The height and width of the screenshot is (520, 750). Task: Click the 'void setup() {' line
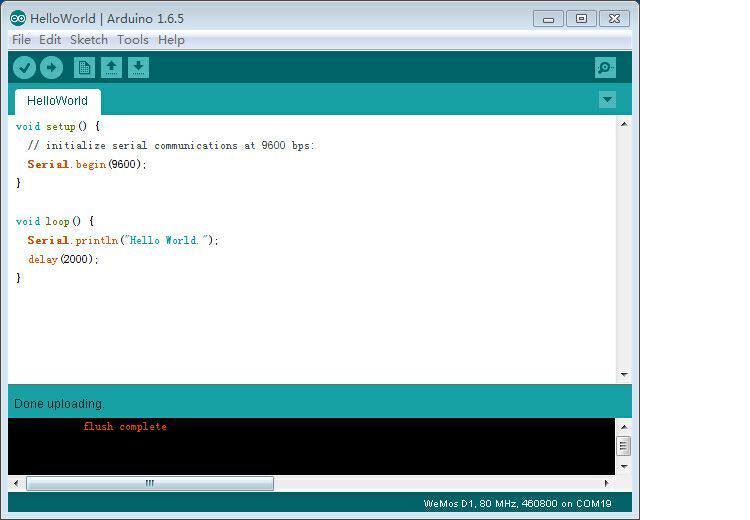click(58, 127)
